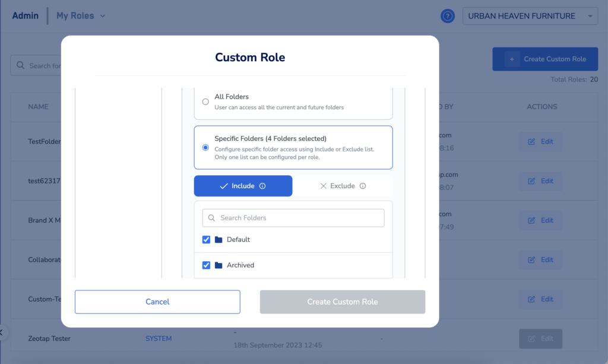The width and height of the screenshot is (608, 364).
Task: Click the Archived folder icon
Action: 218,265
